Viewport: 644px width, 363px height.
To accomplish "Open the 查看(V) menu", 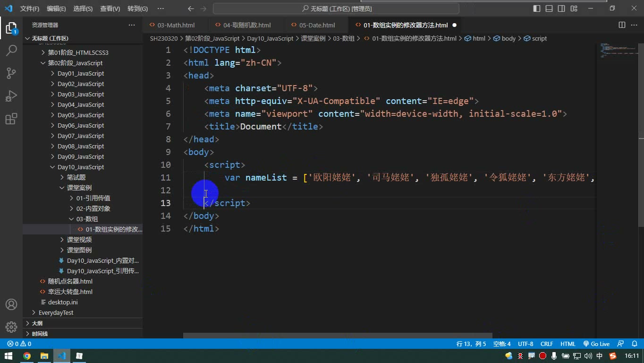I will (110, 9).
